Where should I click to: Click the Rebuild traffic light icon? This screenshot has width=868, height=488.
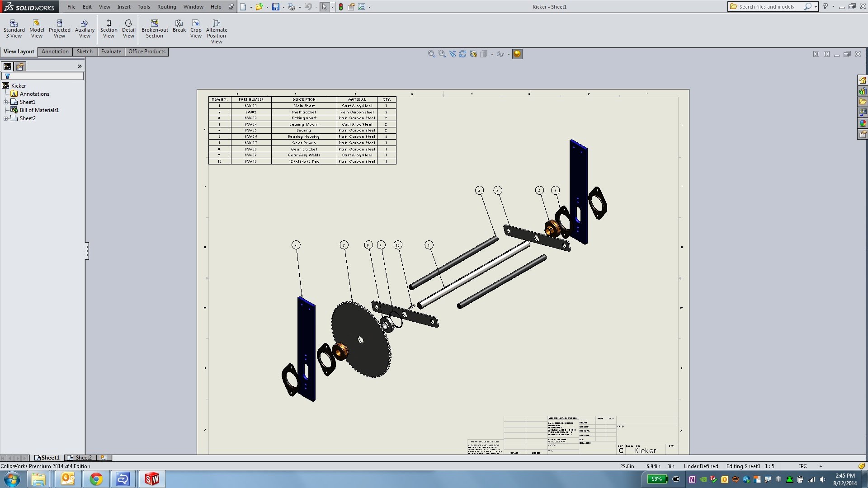pyautogui.click(x=340, y=7)
